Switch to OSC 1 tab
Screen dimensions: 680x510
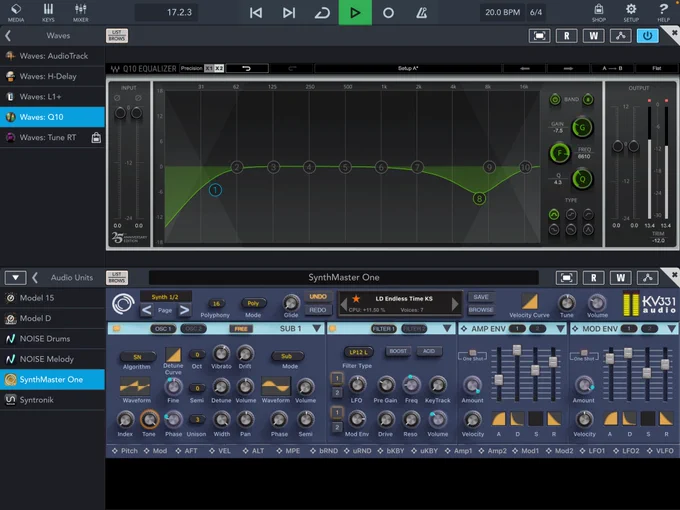pos(163,329)
